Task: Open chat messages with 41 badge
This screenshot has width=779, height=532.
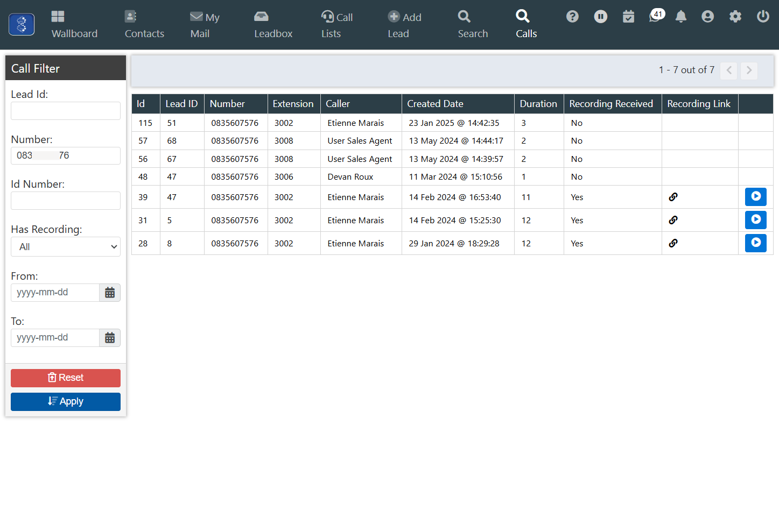Action: coord(656,16)
